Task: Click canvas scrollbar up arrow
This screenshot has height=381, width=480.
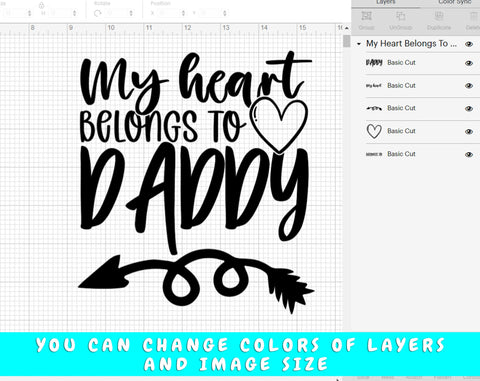Action: pyautogui.click(x=347, y=28)
